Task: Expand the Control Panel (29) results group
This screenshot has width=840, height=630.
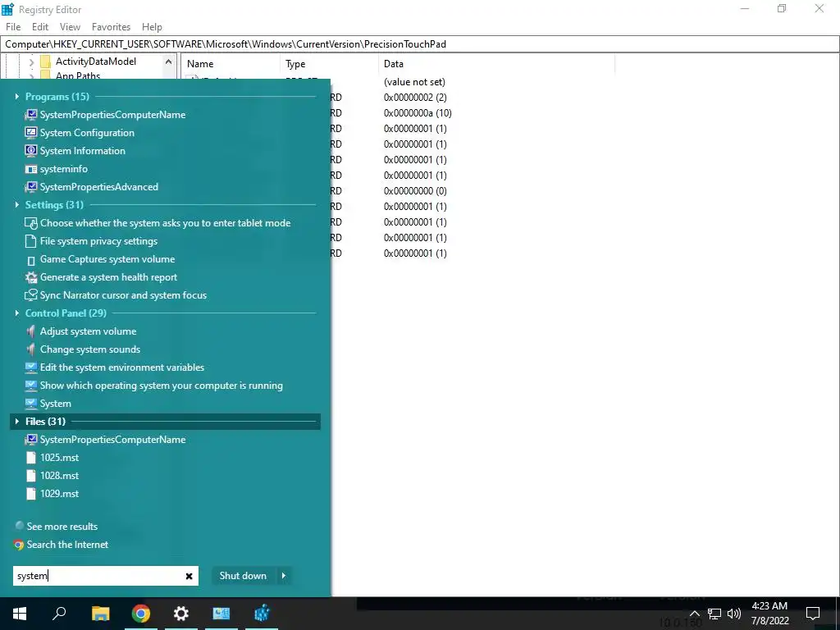Action: coord(17,313)
